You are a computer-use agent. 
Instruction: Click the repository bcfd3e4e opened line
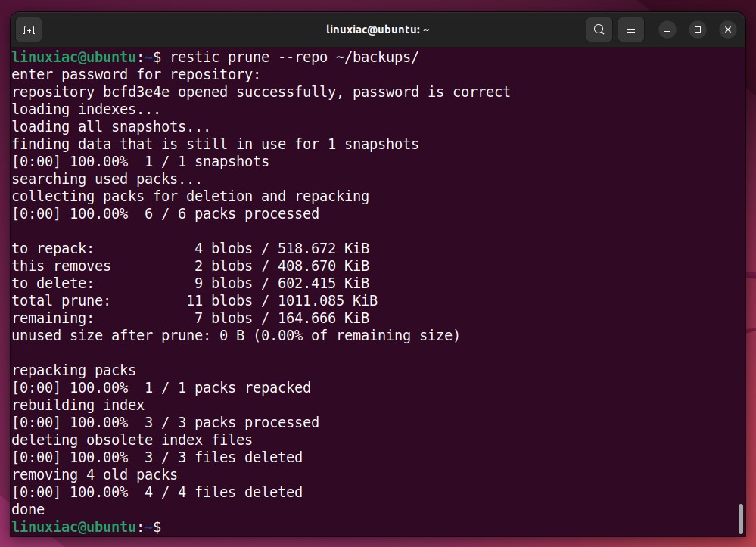coord(261,92)
